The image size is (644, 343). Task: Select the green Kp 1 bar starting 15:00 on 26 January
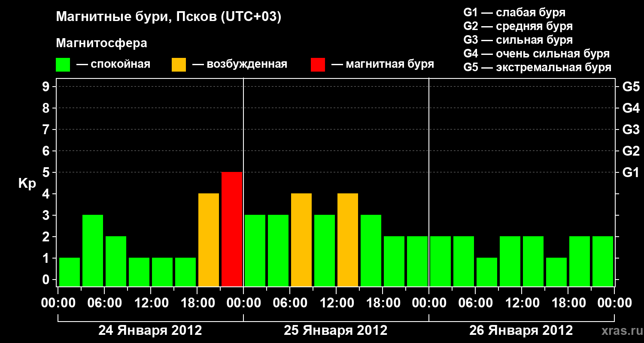click(556, 272)
